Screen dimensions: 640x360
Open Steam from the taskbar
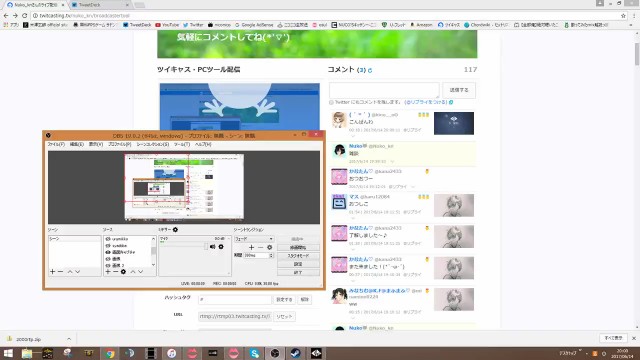(x=296, y=353)
